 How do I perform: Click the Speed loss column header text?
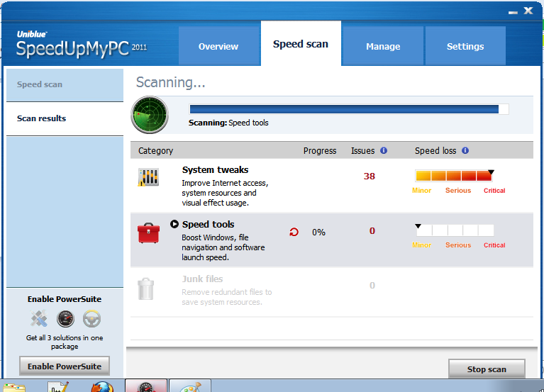tap(435, 151)
